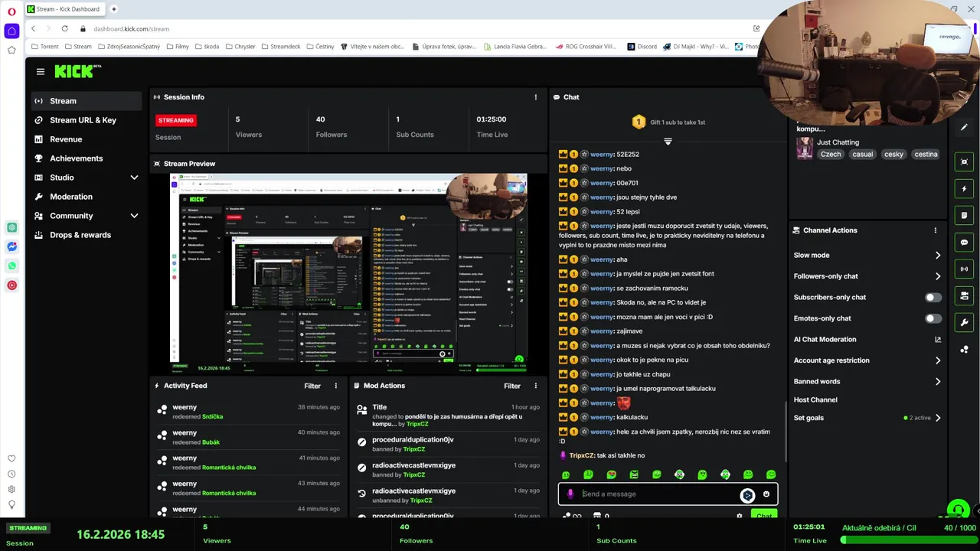Click the chat bubble icon in right sidebar
This screenshot has height=551, width=980.
tap(964, 242)
